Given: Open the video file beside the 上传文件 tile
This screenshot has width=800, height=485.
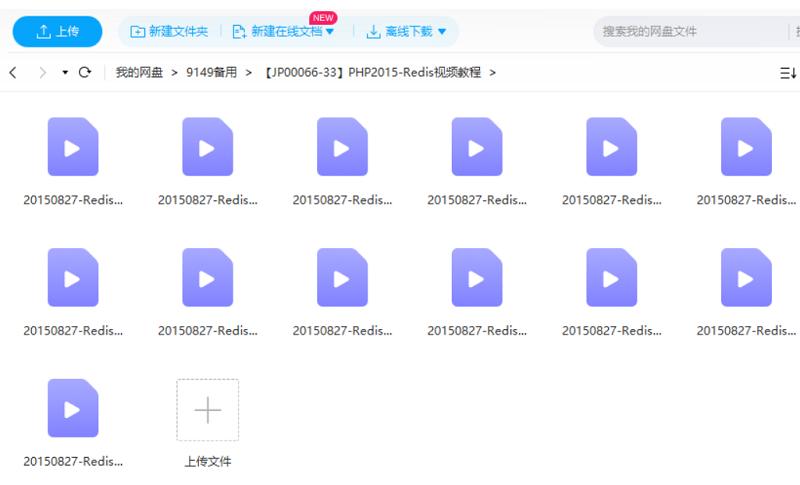Looking at the screenshot, I should (x=73, y=408).
